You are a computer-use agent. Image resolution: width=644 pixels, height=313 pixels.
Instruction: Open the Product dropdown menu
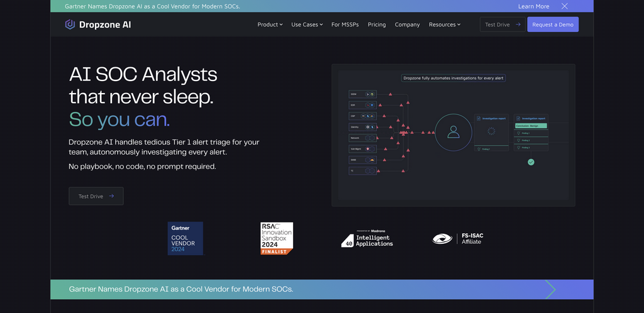coord(270,25)
